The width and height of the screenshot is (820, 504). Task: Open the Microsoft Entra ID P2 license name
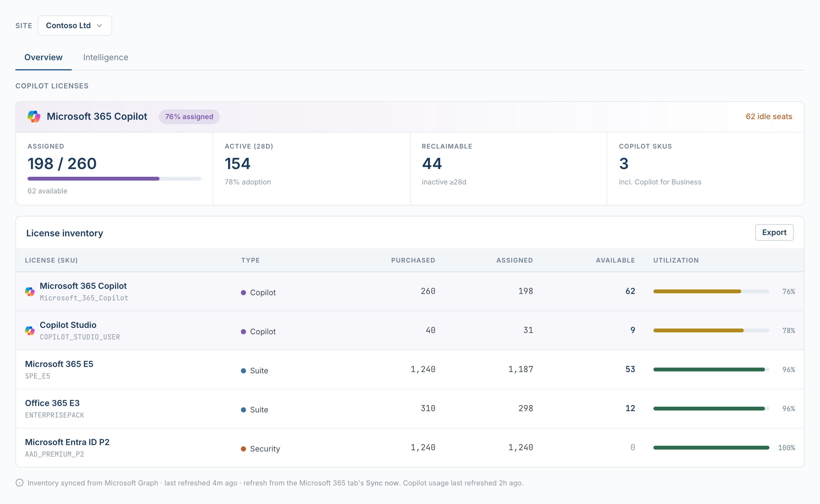click(67, 442)
